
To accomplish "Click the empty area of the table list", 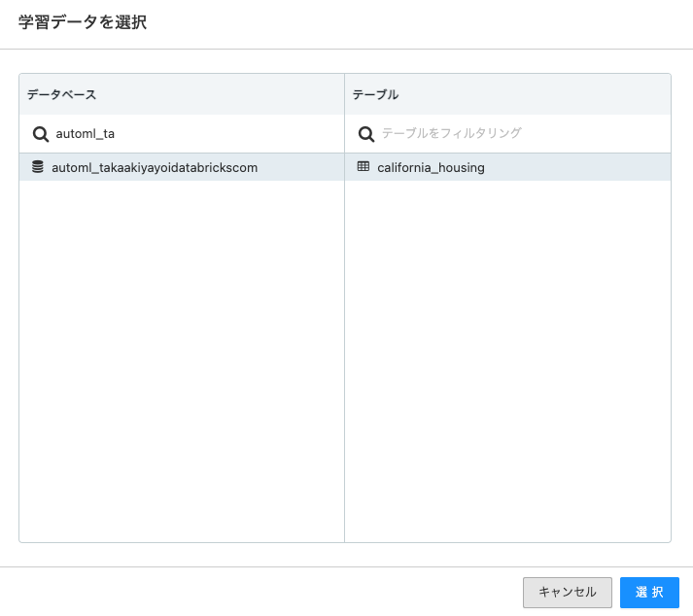I will pos(507,359).
